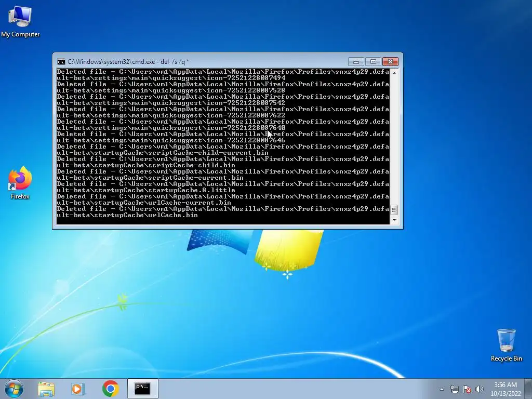Screen dimensions: 532x399
Task: Click the Windows Start button
Action: pyautogui.click(x=14, y=389)
